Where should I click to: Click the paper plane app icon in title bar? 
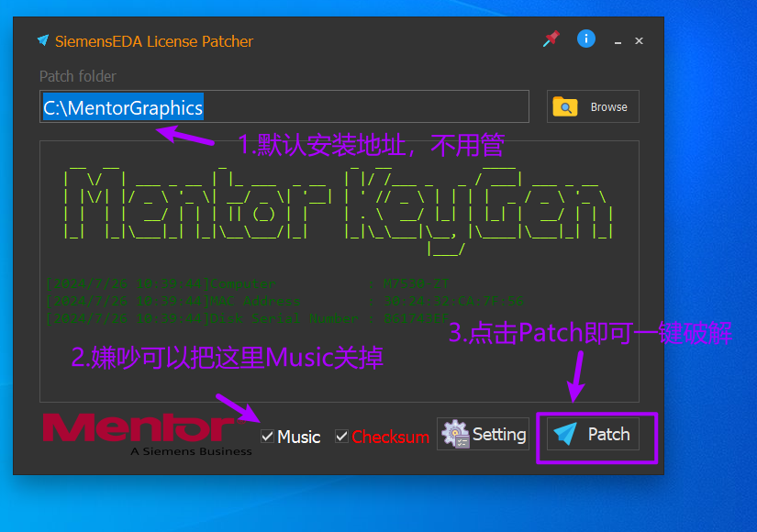pos(43,40)
